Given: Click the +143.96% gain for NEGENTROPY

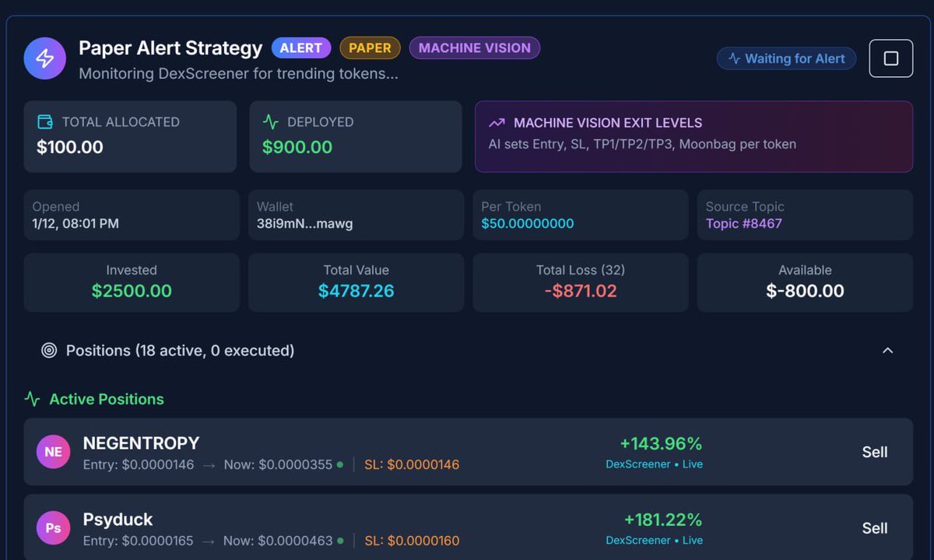Looking at the screenshot, I should tap(661, 443).
